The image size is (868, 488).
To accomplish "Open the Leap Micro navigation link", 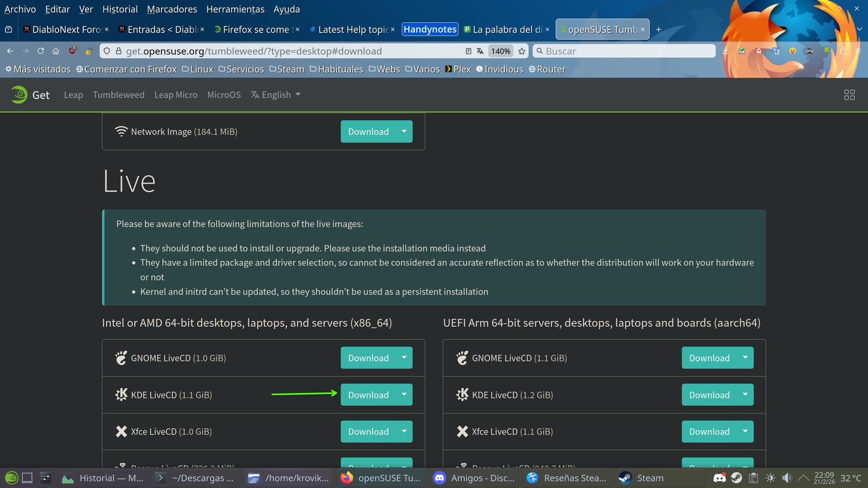I will click(x=175, y=95).
